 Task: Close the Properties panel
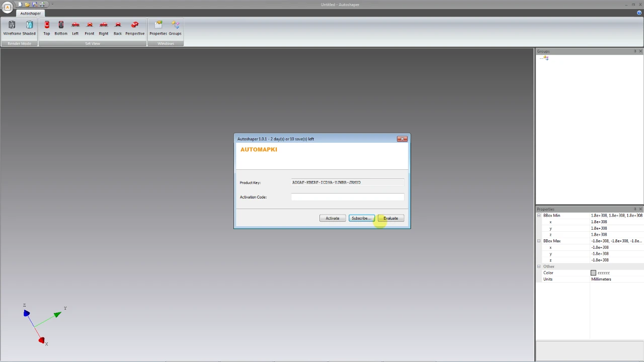pos(640,209)
